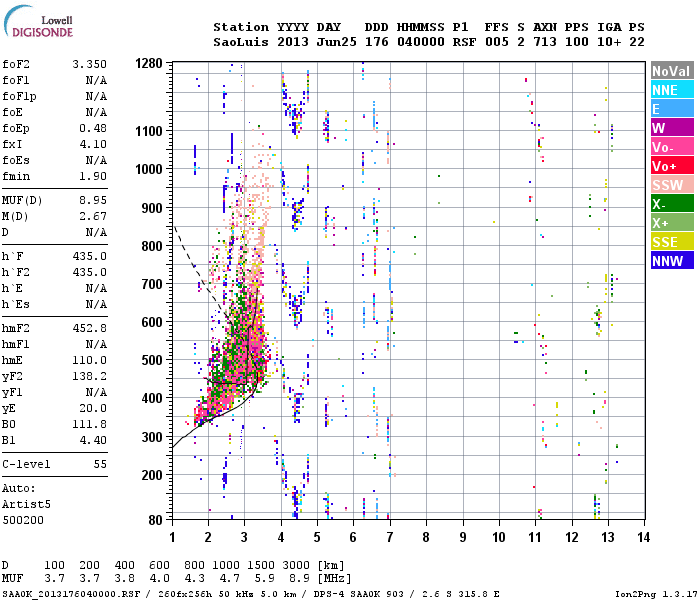
Task: Click the MUF value 4.7 for 1000 km
Action: pyautogui.click(x=229, y=579)
